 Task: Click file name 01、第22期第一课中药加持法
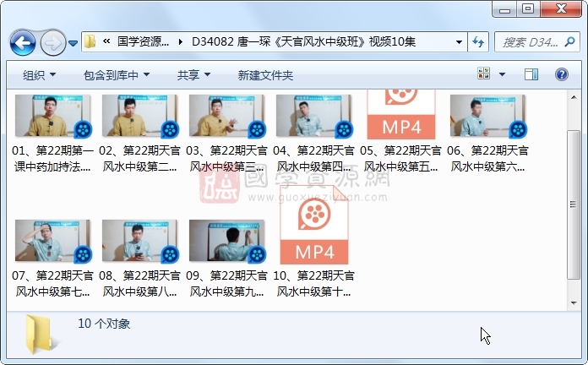click(x=52, y=158)
